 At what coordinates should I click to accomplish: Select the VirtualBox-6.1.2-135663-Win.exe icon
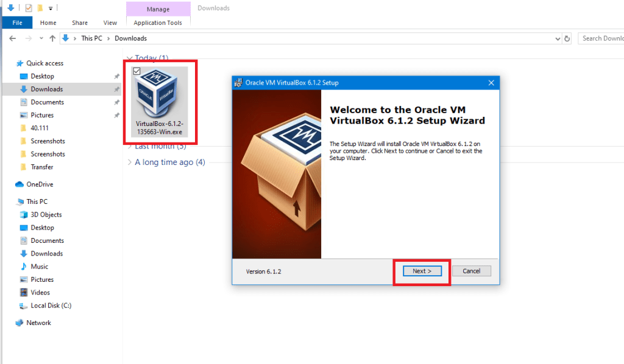160,102
